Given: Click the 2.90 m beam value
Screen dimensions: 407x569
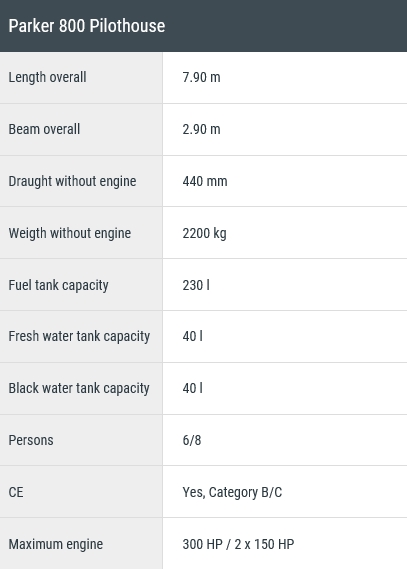Looking at the screenshot, I should [x=201, y=129].
